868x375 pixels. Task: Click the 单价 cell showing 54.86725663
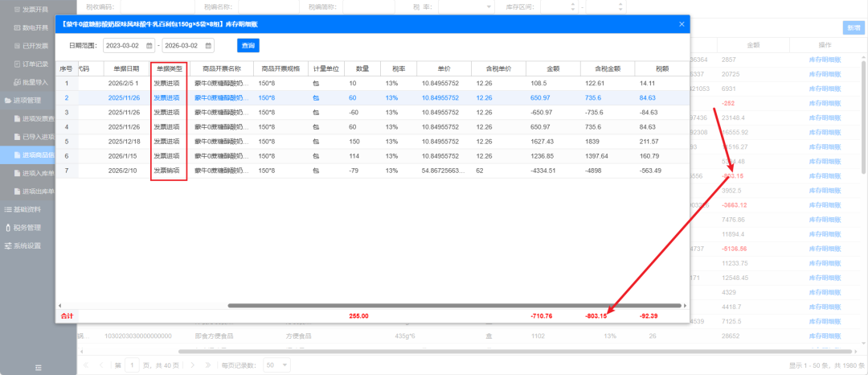444,171
